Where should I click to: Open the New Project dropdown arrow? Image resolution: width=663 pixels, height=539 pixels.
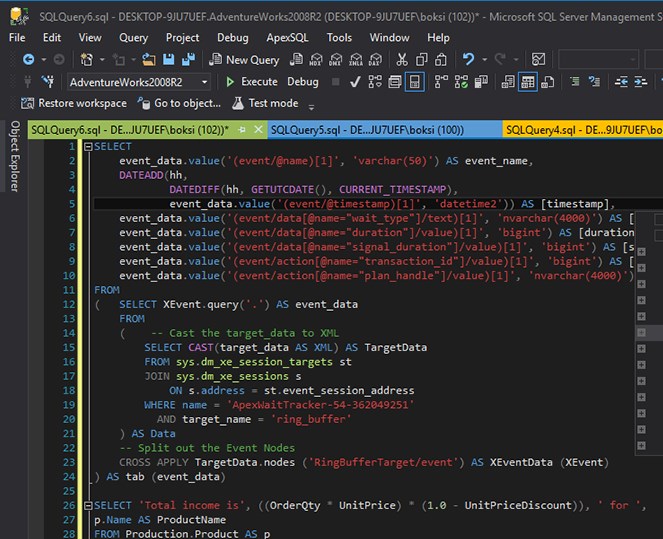[102, 60]
